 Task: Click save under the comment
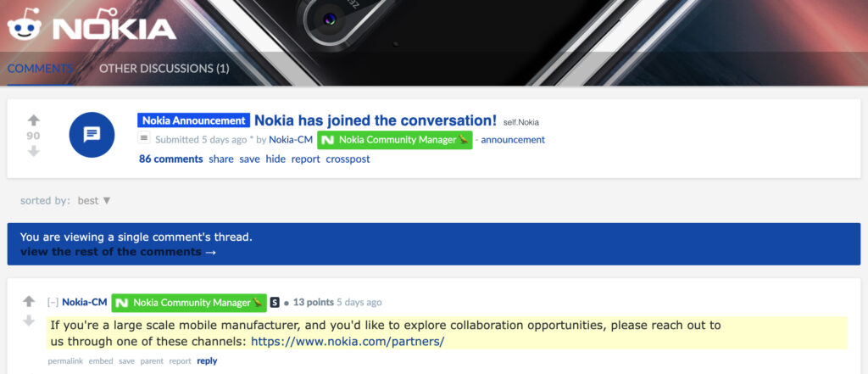[x=127, y=361]
